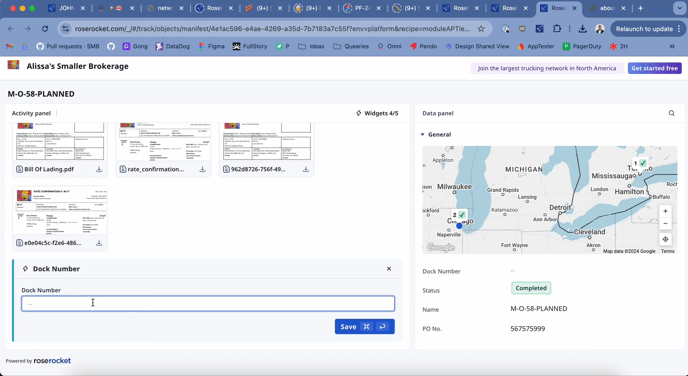Click map stop marker 1 near Toronto

tap(639, 163)
